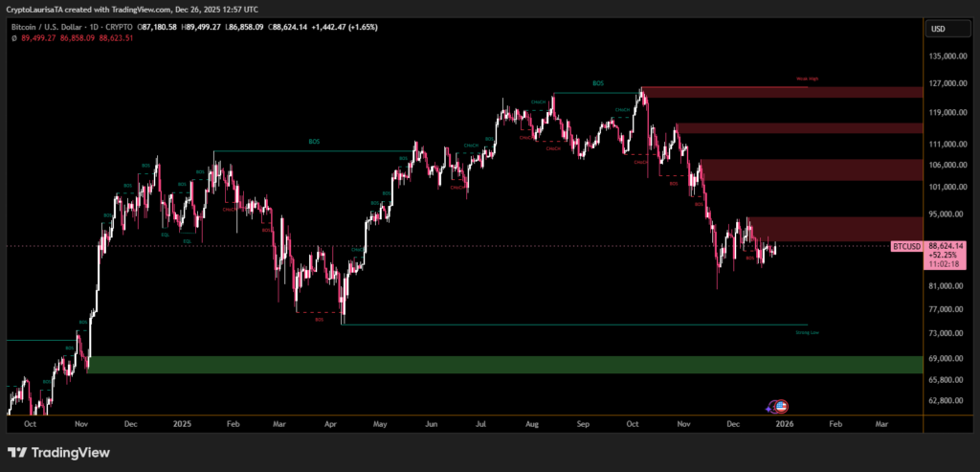Open the USD currency selector

(938, 30)
